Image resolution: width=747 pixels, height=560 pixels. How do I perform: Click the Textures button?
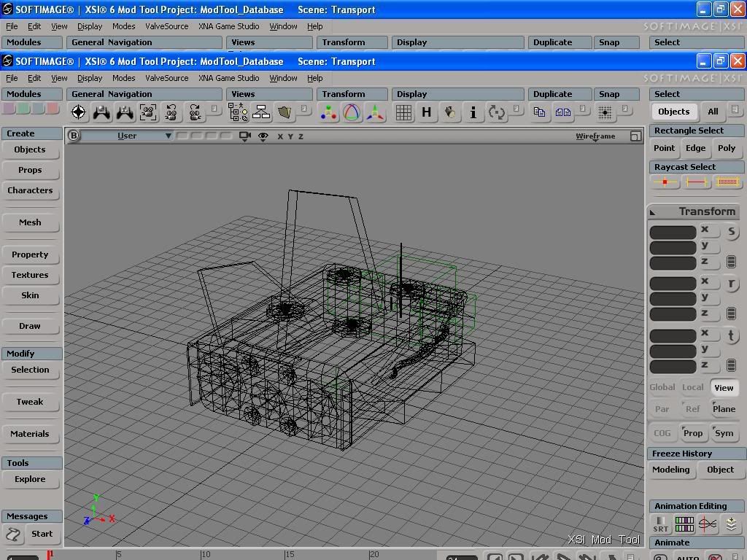coord(30,275)
